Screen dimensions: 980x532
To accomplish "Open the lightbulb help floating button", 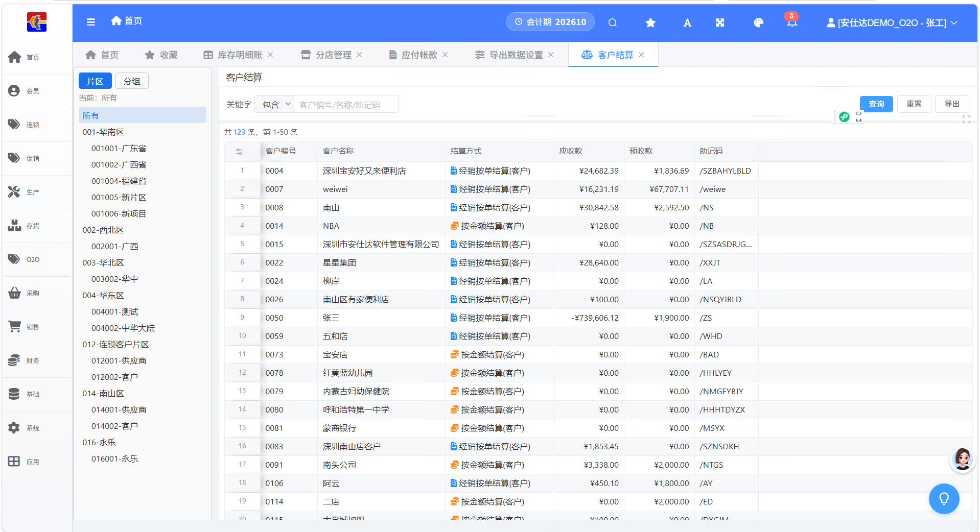I will (944, 498).
